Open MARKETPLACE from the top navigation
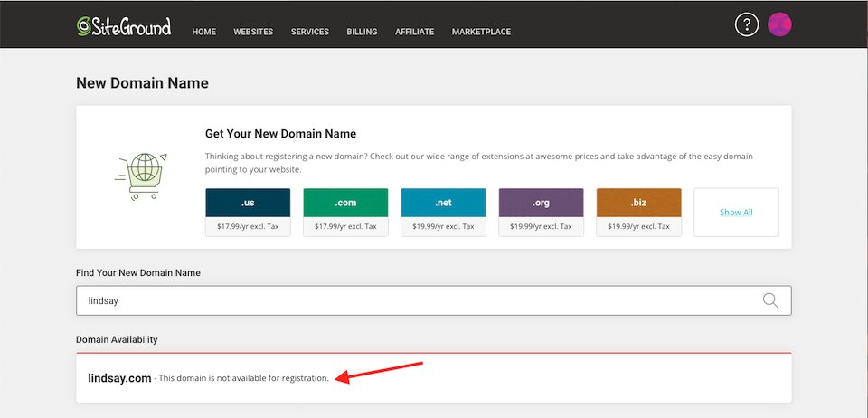The image size is (868, 418). coord(481,32)
